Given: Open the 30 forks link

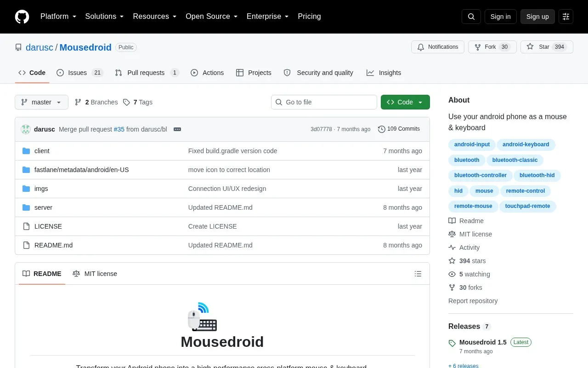Looking at the screenshot, I should pyautogui.click(x=465, y=287).
